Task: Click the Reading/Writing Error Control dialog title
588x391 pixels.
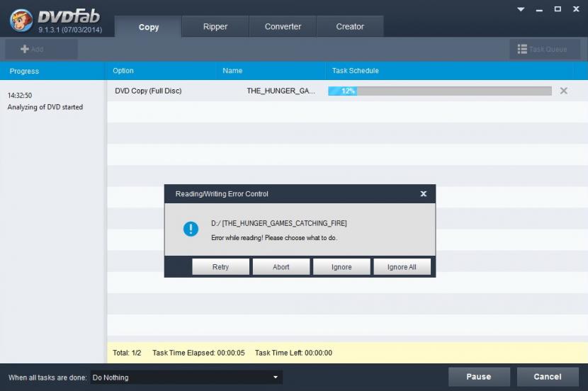Action: click(x=222, y=194)
